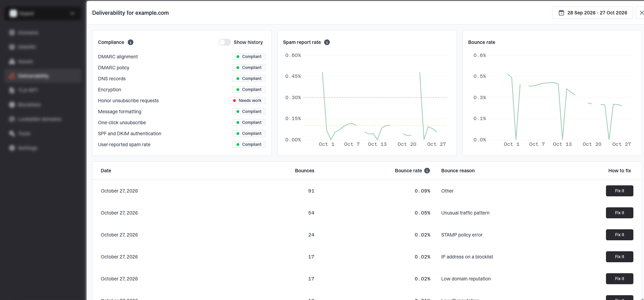Click the Date column header

pyautogui.click(x=106, y=171)
